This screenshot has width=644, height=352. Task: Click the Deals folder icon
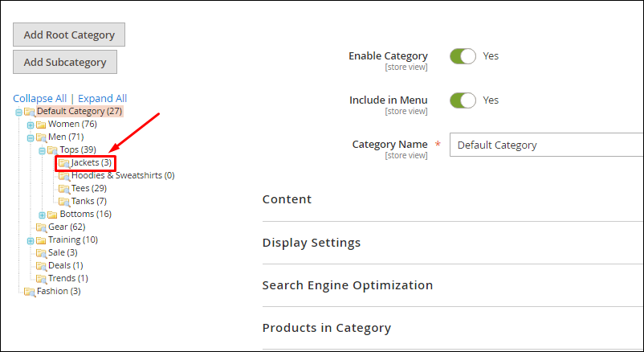(41, 266)
